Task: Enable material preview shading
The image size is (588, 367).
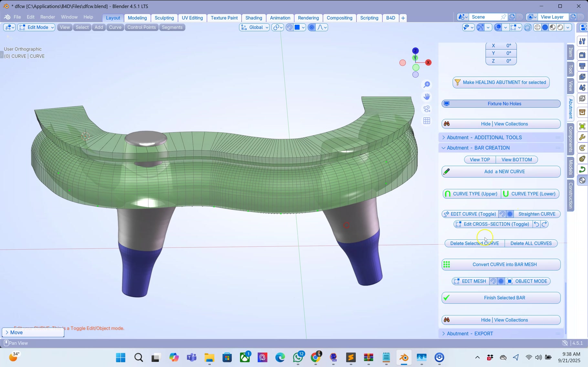Action: (553, 27)
